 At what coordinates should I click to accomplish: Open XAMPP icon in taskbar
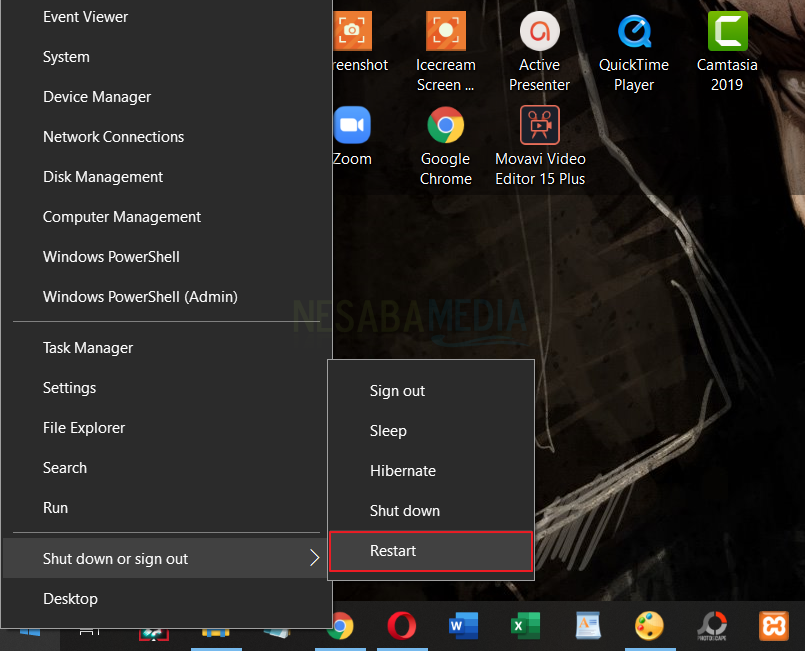click(773, 626)
